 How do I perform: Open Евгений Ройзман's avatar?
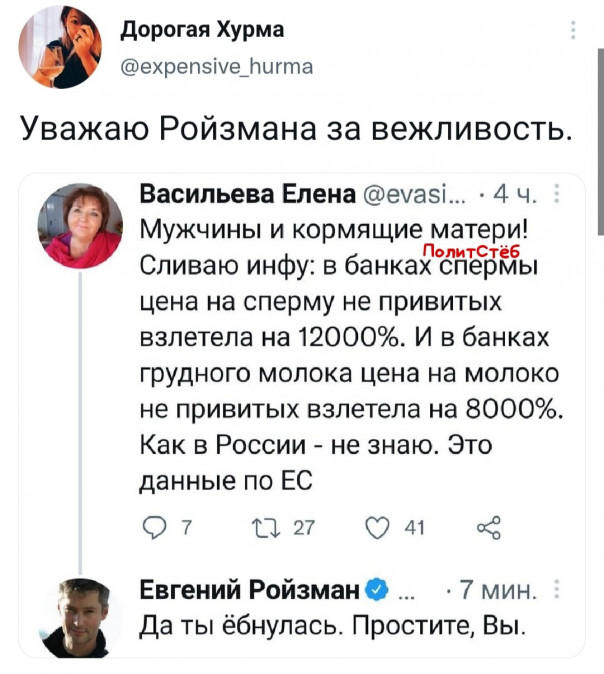coord(78,617)
